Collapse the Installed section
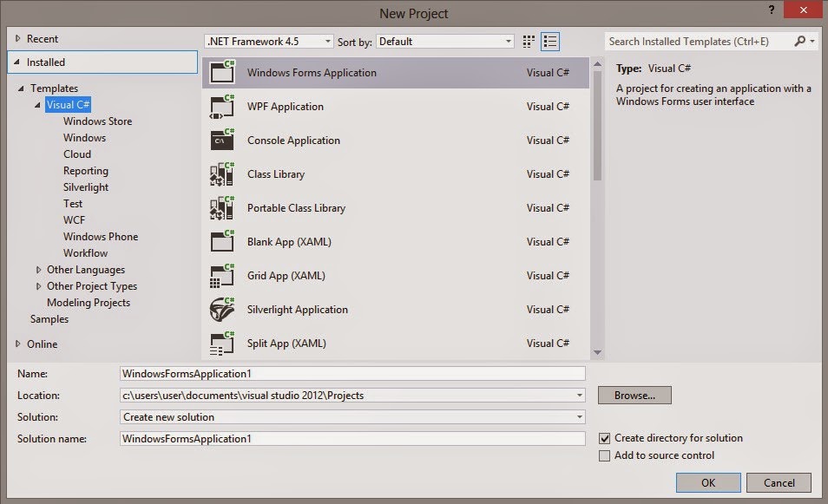Screen dimensions: 828x504 click(x=16, y=62)
